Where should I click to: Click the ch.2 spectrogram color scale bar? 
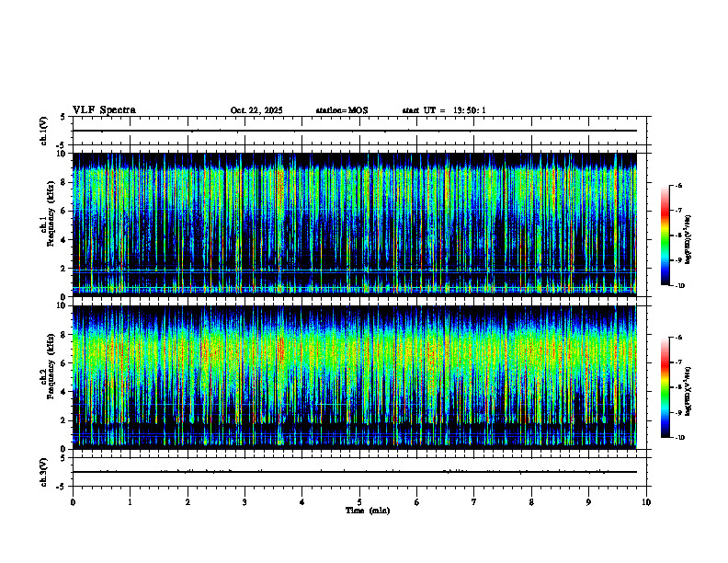(665, 387)
